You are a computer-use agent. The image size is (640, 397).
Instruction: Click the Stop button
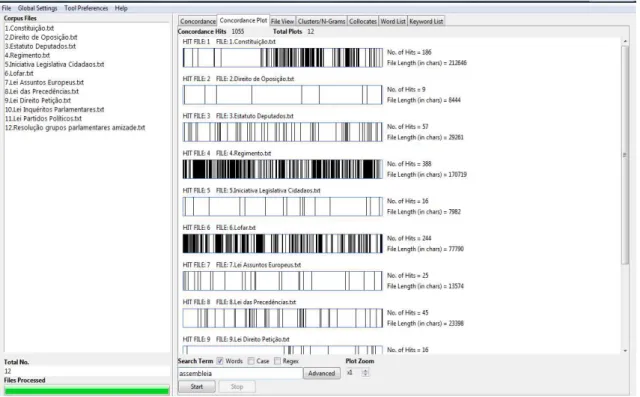tap(237, 387)
